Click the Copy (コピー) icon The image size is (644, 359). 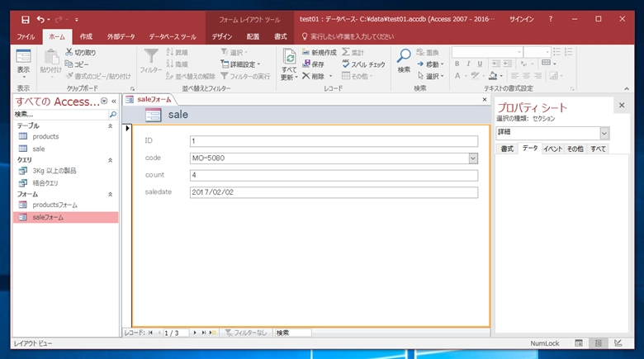[x=69, y=64]
